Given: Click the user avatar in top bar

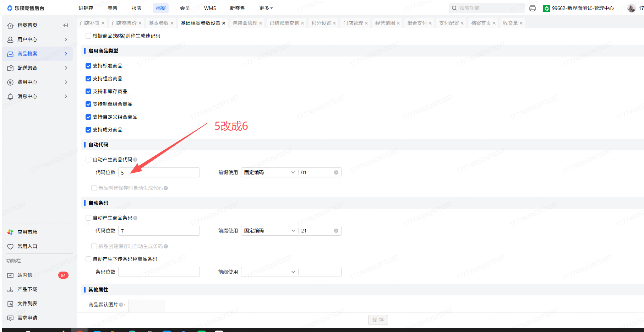Looking at the screenshot, I should [x=631, y=8].
